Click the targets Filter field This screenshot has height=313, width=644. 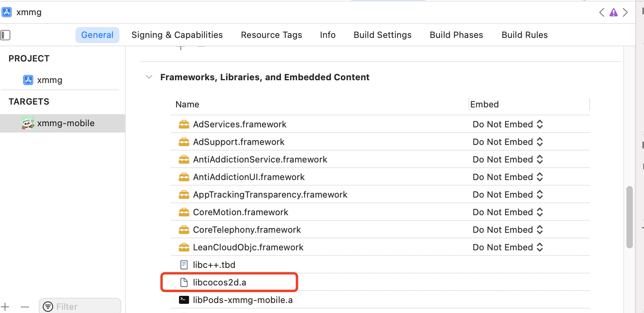tap(84, 307)
